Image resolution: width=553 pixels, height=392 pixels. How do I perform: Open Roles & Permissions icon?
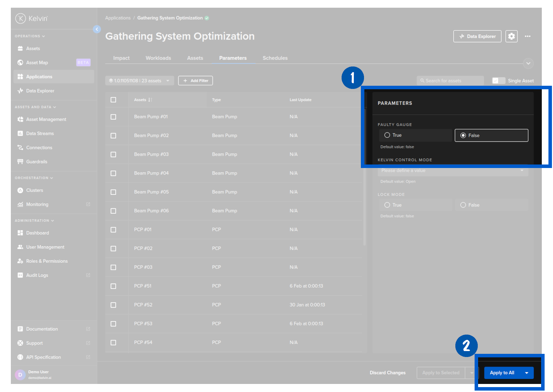point(20,261)
